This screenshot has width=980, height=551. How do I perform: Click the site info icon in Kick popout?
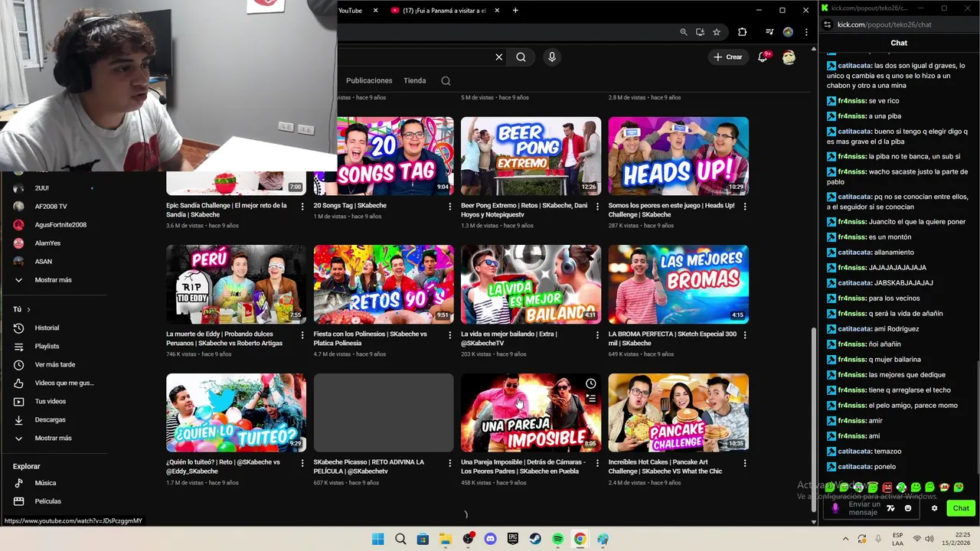point(827,24)
